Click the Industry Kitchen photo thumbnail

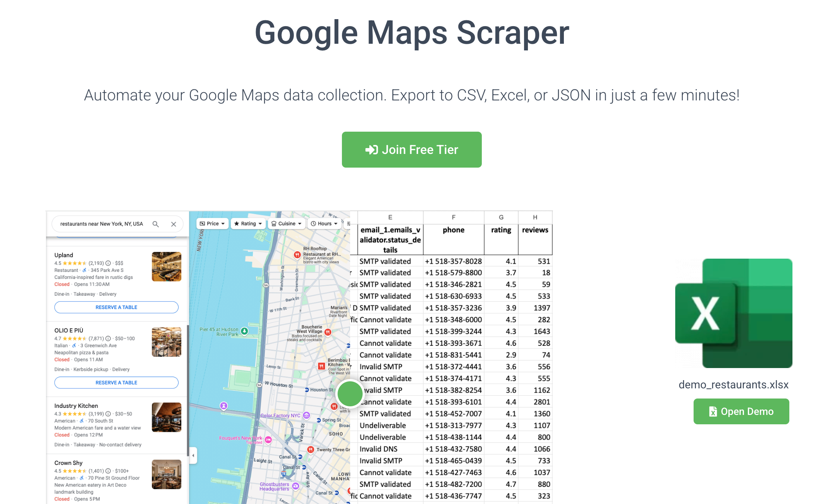tap(166, 417)
